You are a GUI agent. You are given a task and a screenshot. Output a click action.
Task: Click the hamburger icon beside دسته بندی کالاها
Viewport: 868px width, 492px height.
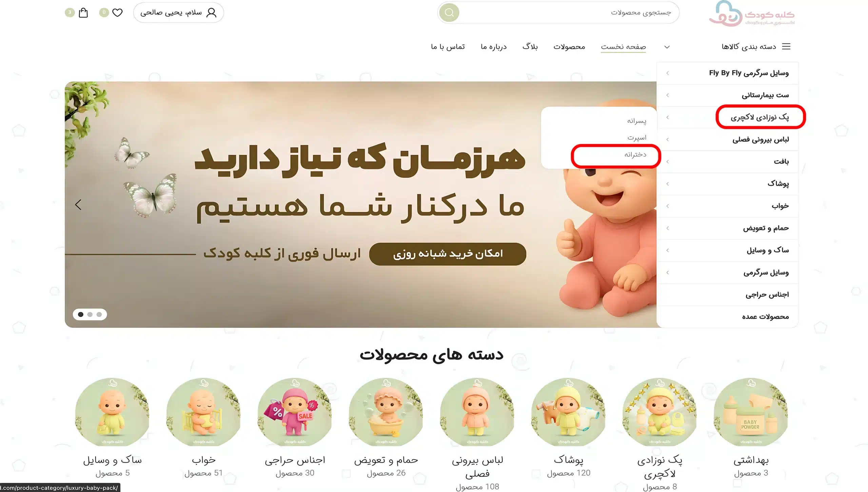[x=786, y=46]
